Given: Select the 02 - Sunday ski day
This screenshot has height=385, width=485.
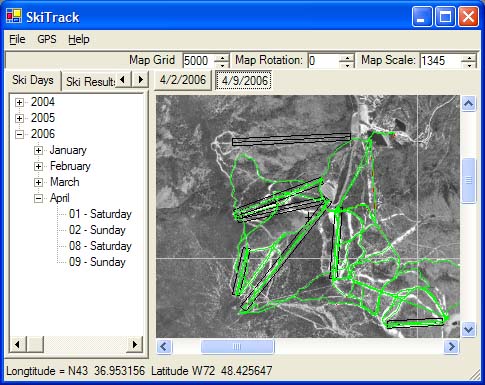Looking at the screenshot, I should 97,230.
